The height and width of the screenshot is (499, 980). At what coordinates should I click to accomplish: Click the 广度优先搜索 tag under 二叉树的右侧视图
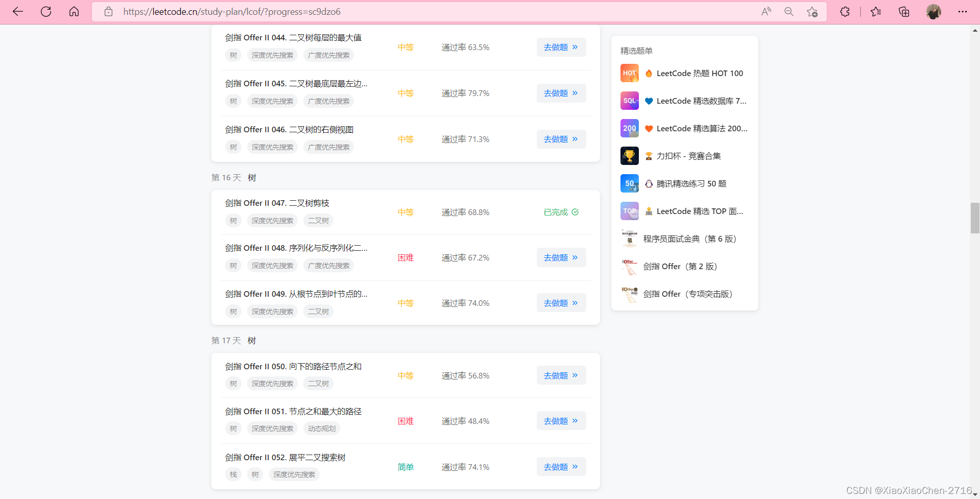click(328, 147)
